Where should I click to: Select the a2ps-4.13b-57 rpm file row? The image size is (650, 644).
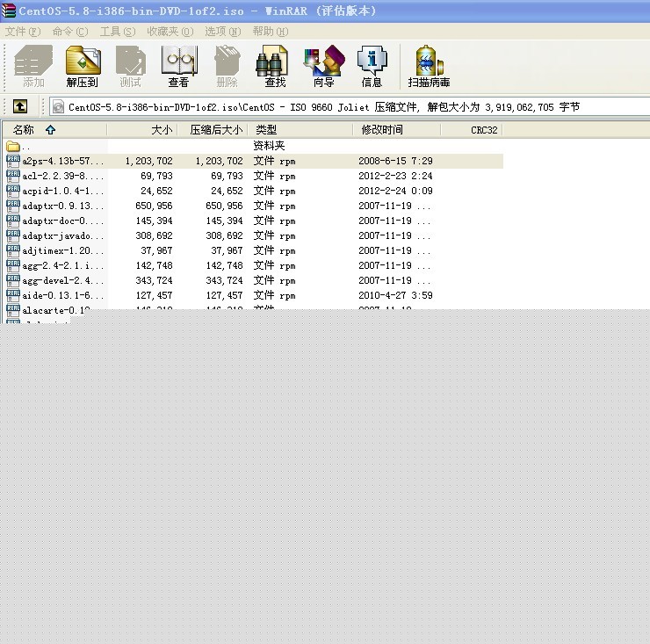tap(254, 161)
